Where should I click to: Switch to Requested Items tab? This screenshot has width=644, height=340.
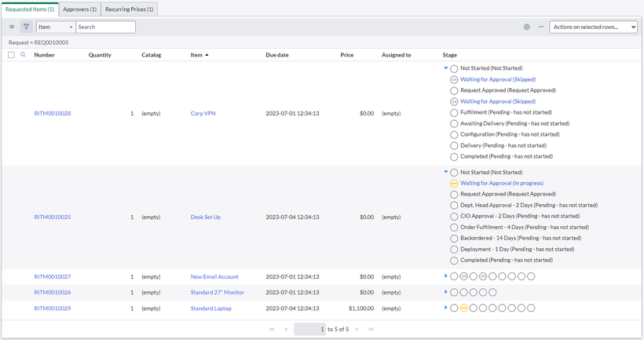click(30, 9)
